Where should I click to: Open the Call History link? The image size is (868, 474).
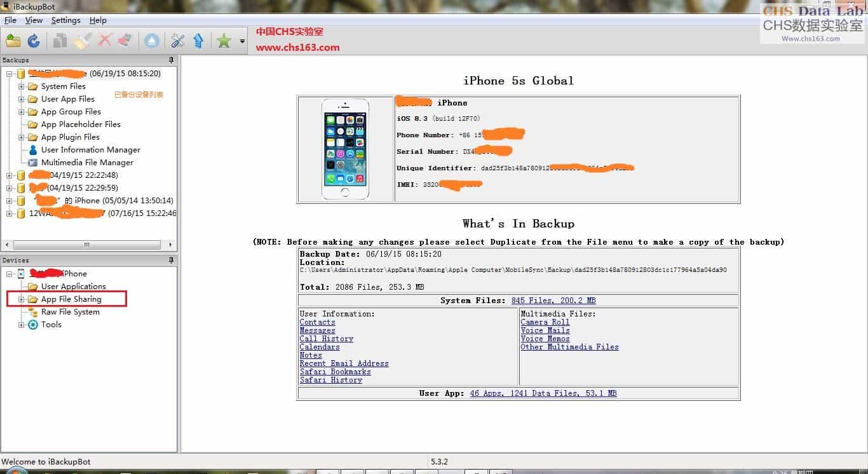click(x=327, y=339)
